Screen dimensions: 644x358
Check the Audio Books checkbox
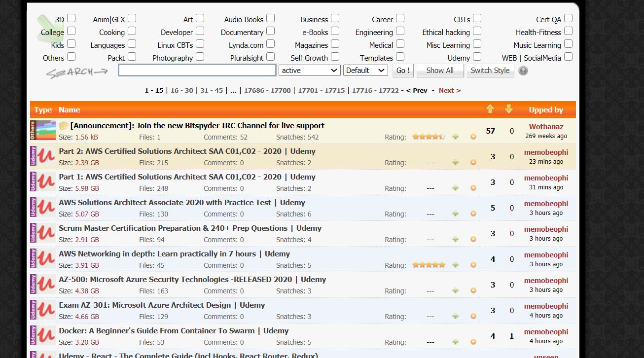pos(270,18)
